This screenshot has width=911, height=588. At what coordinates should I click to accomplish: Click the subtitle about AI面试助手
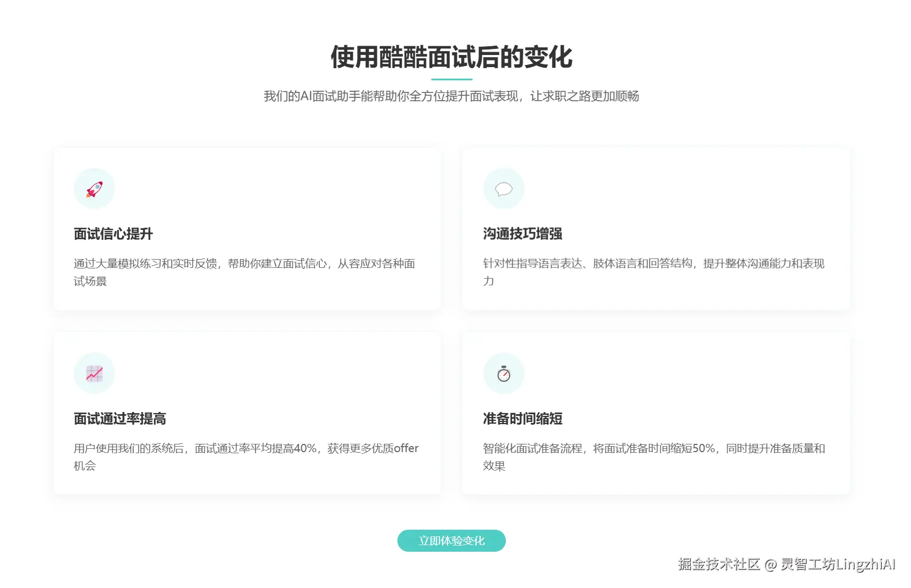452,96
